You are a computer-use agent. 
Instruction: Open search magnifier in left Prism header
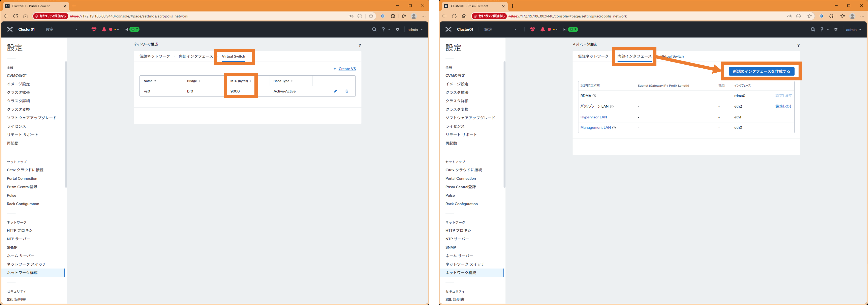pos(374,30)
